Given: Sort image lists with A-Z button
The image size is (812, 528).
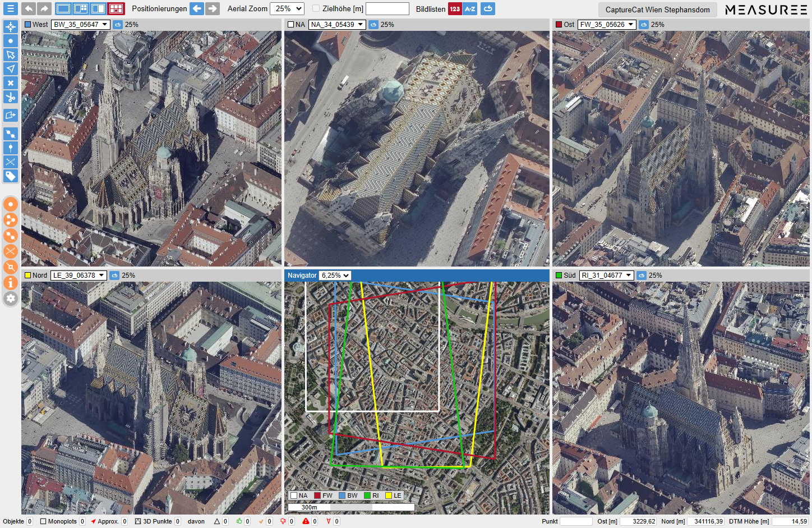Looking at the screenshot, I should pos(470,9).
